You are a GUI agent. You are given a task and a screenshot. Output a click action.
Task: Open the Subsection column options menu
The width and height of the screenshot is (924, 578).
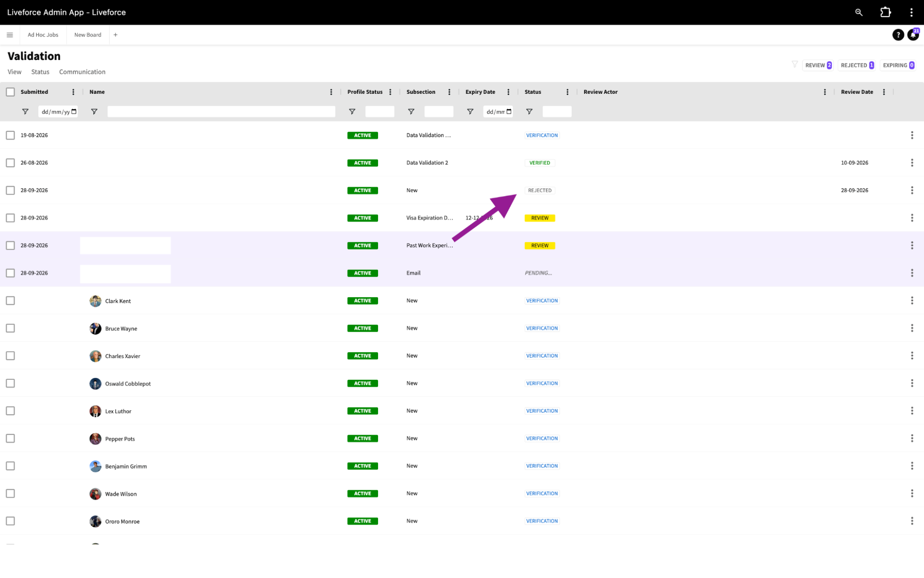pyautogui.click(x=449, y=92)
